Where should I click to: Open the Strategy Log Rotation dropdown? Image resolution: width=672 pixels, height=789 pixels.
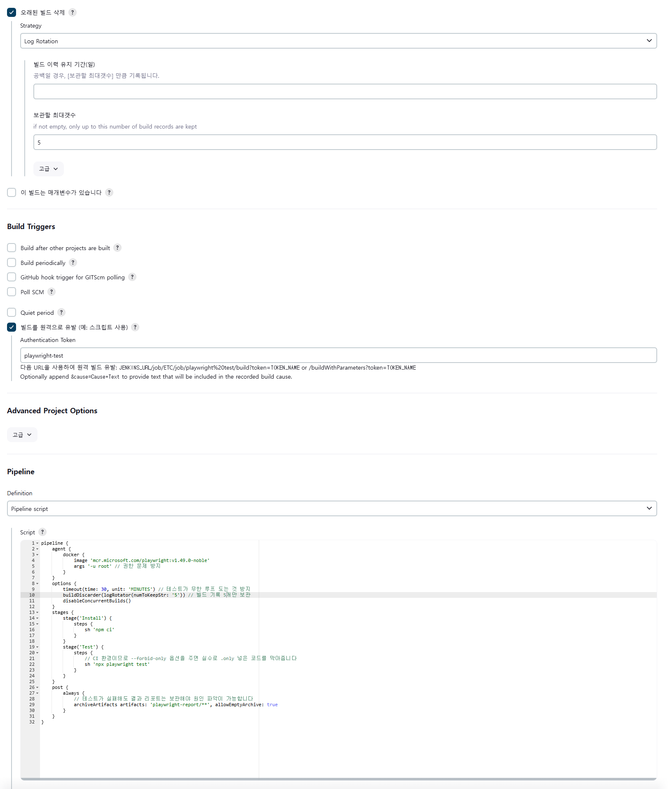(x=339, y=41)
